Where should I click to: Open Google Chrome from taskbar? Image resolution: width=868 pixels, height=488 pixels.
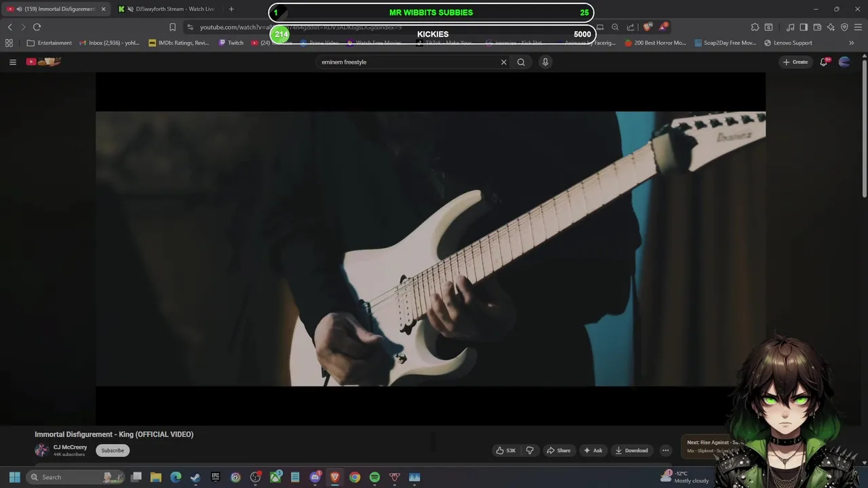click(x=355, y=477)
